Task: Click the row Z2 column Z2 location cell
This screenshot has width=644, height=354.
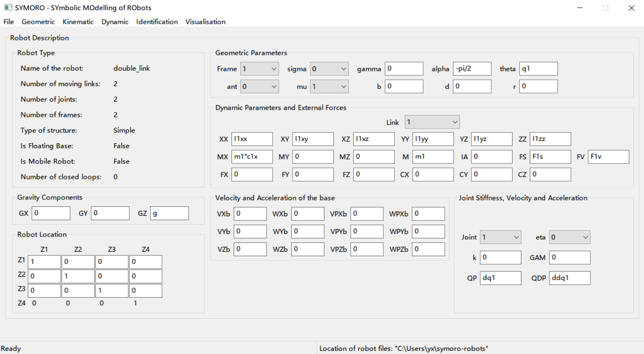Action: point(78,276)
